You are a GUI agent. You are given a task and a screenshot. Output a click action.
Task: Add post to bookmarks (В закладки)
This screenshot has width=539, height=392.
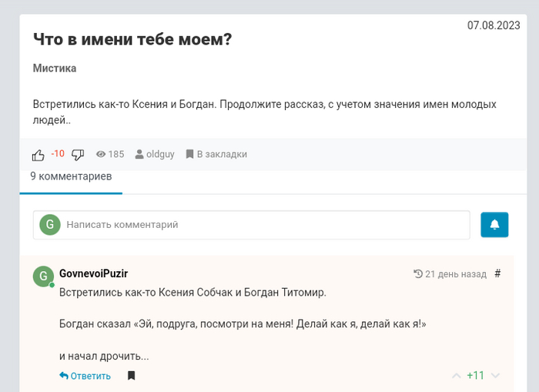coord(216,154)
